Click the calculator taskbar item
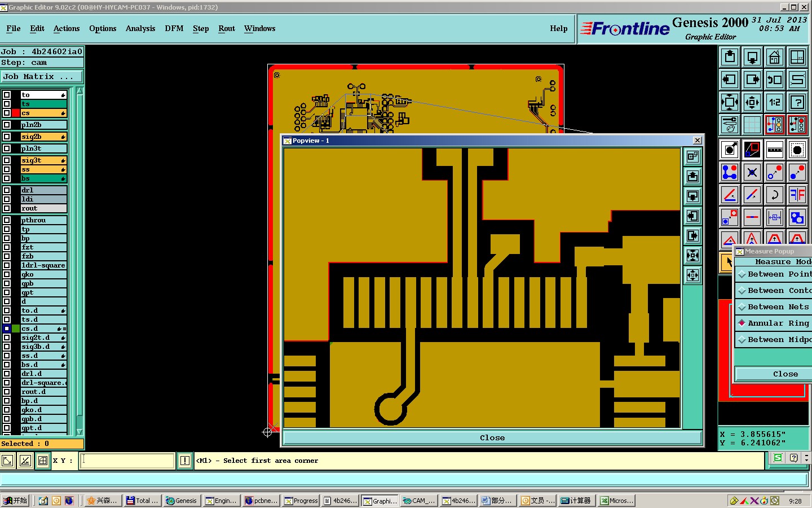Screen dimensions: 812x508 pos(576,501)
